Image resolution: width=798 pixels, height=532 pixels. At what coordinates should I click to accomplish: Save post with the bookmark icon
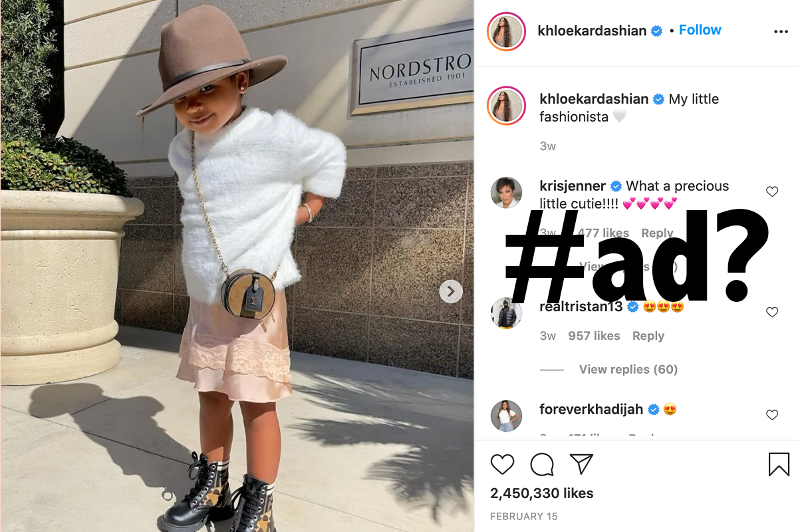click(779, 464)
